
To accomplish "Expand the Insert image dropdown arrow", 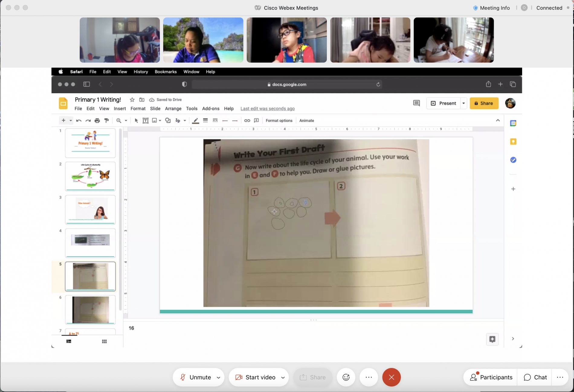I will (x=160, y=120).
